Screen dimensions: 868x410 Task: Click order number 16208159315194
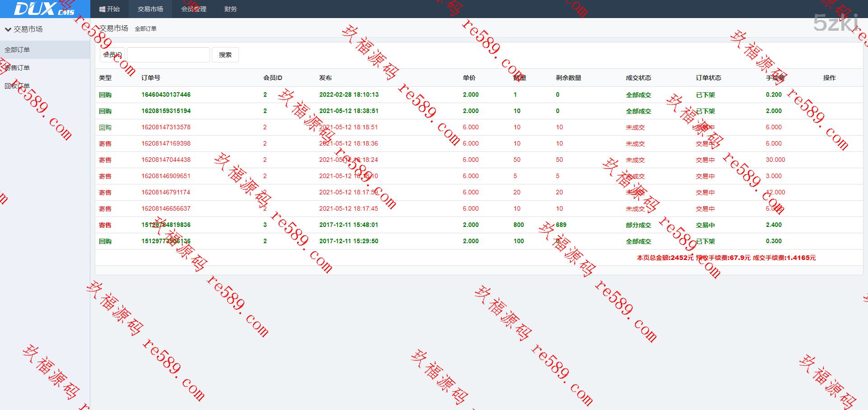tap(166, 111)
